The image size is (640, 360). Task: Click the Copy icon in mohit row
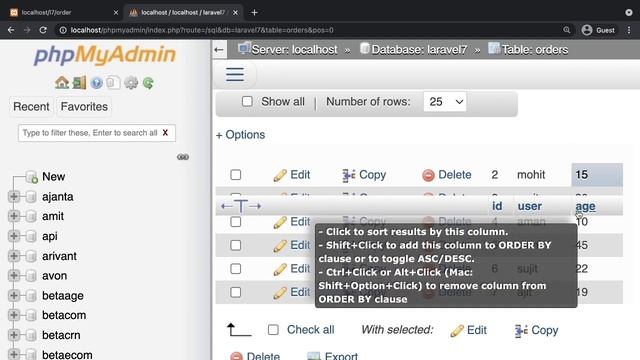(349, 175)
